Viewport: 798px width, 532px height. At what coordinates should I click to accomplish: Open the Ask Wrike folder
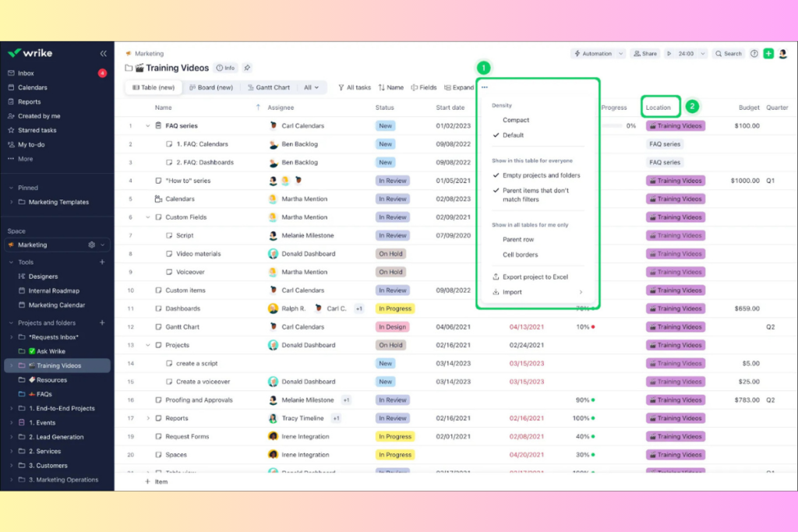point(51,351)
